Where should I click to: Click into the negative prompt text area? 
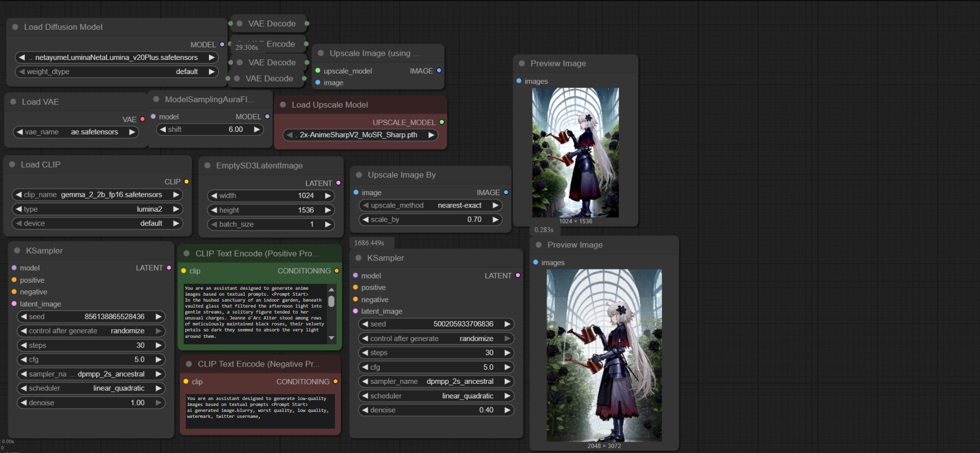[260, 410]
